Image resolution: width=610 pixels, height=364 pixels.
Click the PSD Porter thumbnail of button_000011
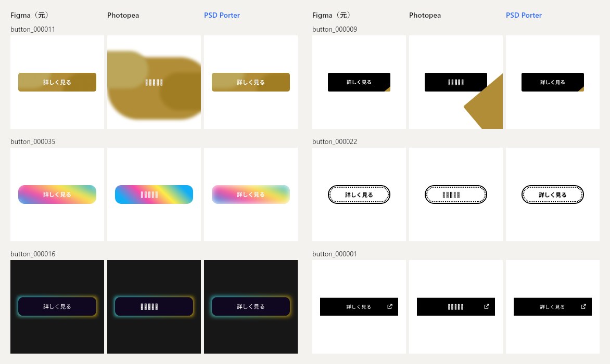click(251, 82)
